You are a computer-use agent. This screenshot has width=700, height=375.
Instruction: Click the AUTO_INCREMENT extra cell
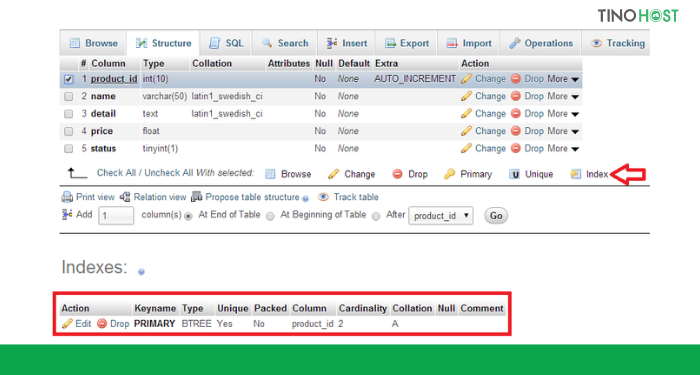click(415, 79)
